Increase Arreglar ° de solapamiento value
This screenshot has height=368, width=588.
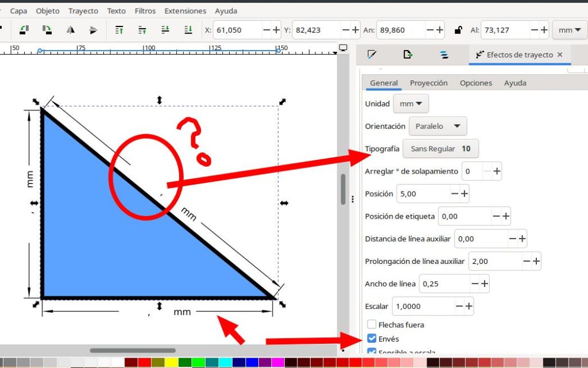click(497, 171)
